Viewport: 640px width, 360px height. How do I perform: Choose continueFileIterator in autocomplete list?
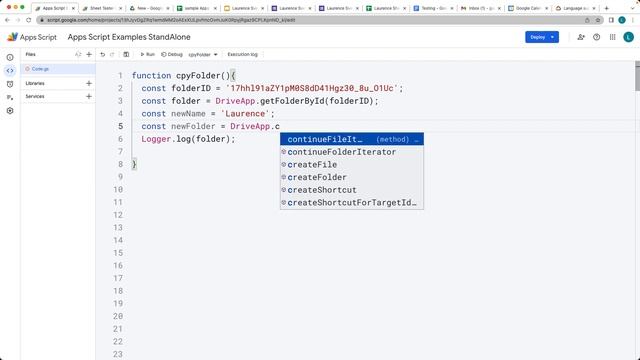[x=352, y=139]
